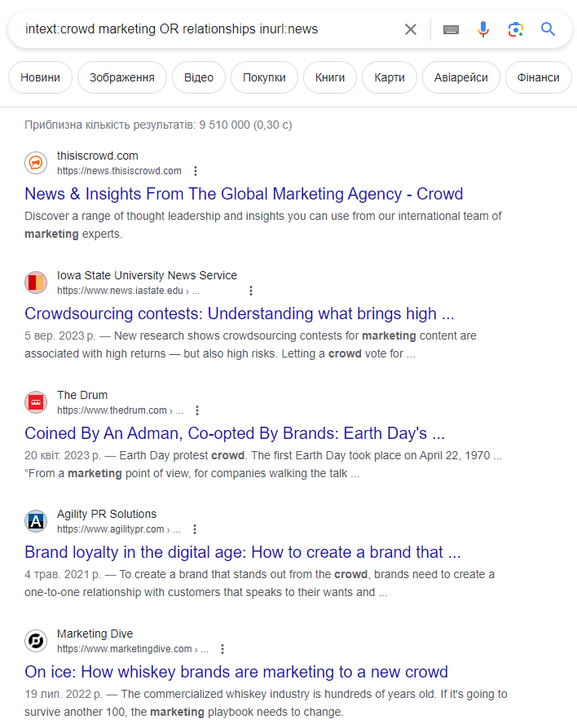Open the Карти filter tab

[x=390, y=77]
